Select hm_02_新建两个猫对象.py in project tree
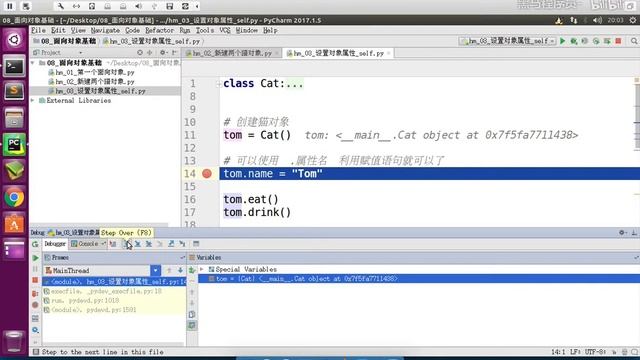The image size is (640, 360). click(x=95, y=82)
